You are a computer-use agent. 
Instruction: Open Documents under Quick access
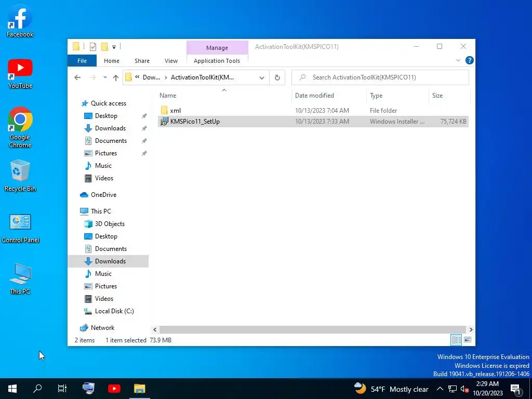[x=111, y=141]
